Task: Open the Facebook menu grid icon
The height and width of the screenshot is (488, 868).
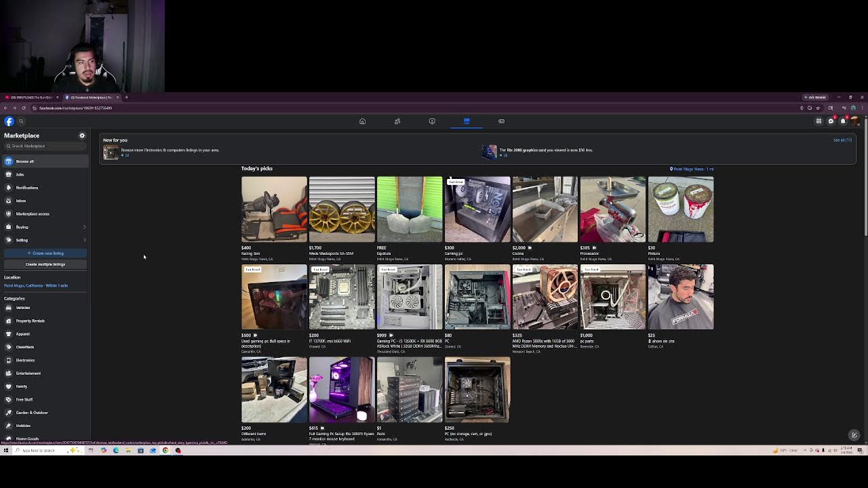Action: (818, 121)
